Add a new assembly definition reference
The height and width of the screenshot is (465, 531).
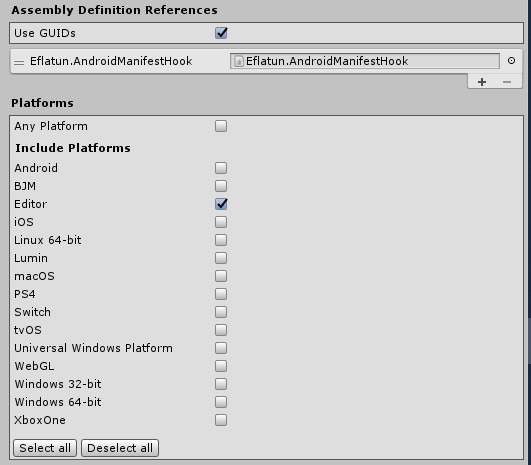(482, 82)
